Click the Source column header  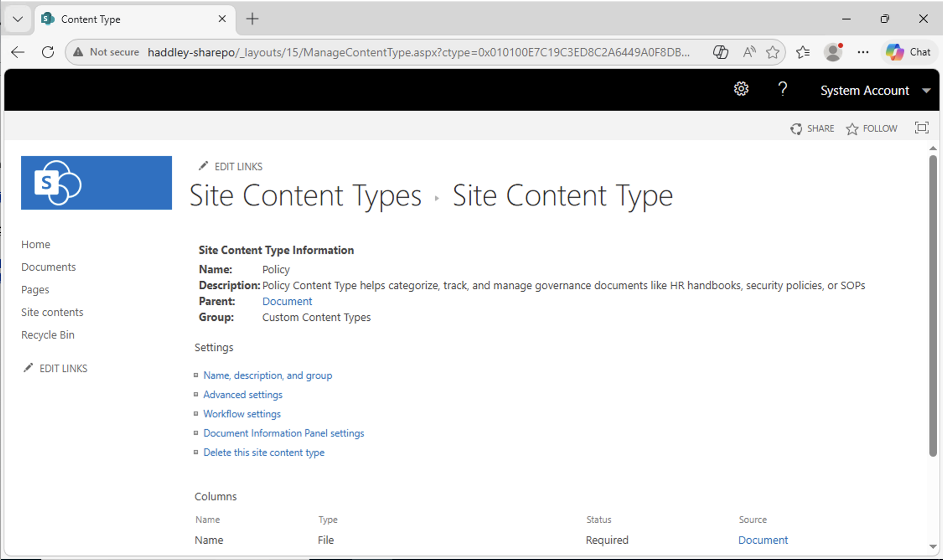[x=753, y=519]
